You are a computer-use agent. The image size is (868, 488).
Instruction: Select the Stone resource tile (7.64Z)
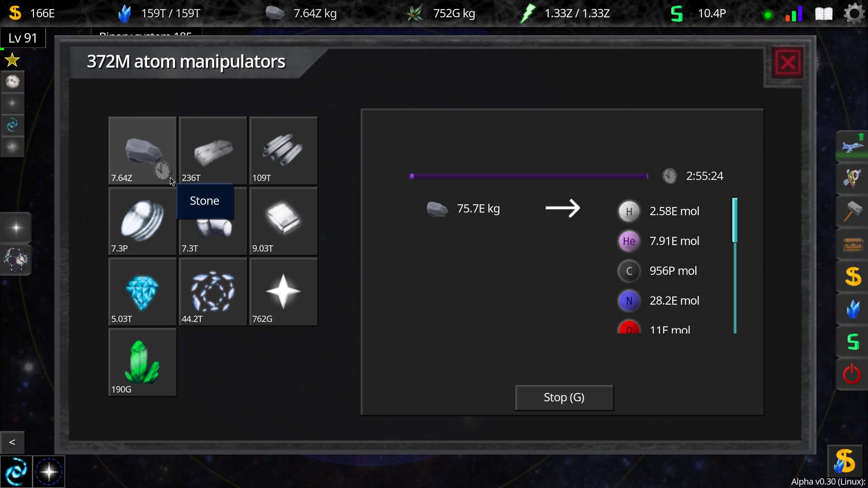142,150
